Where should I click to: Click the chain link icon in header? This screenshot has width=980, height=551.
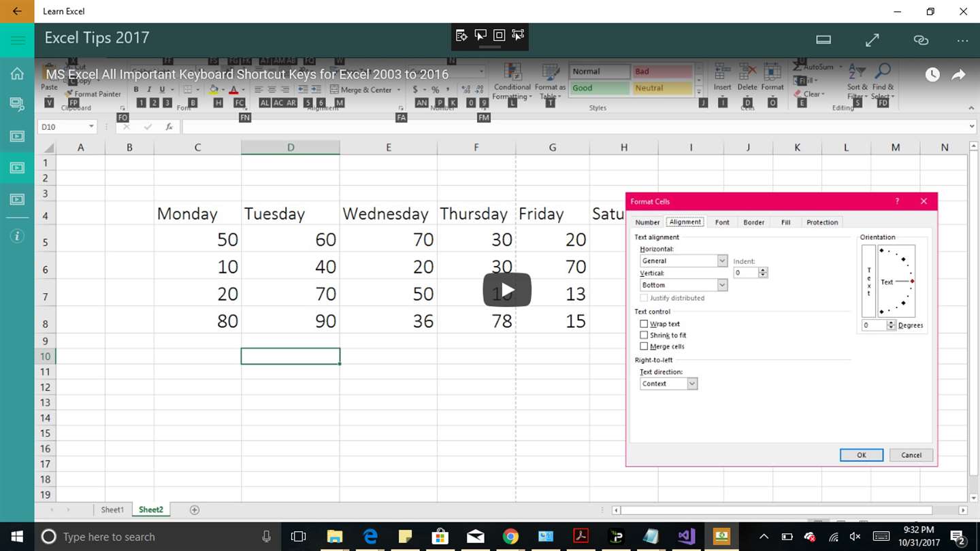click(921, 40)
